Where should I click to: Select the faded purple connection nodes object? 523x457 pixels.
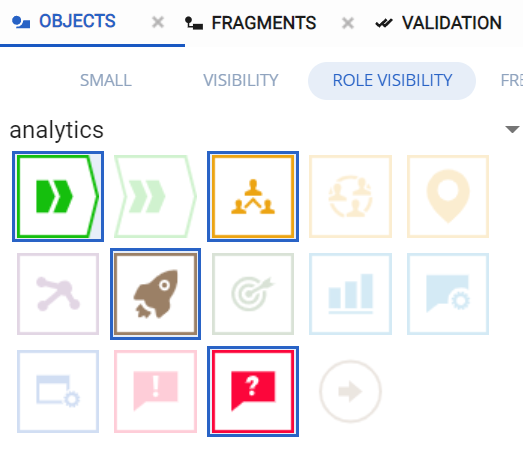[58, 294]
